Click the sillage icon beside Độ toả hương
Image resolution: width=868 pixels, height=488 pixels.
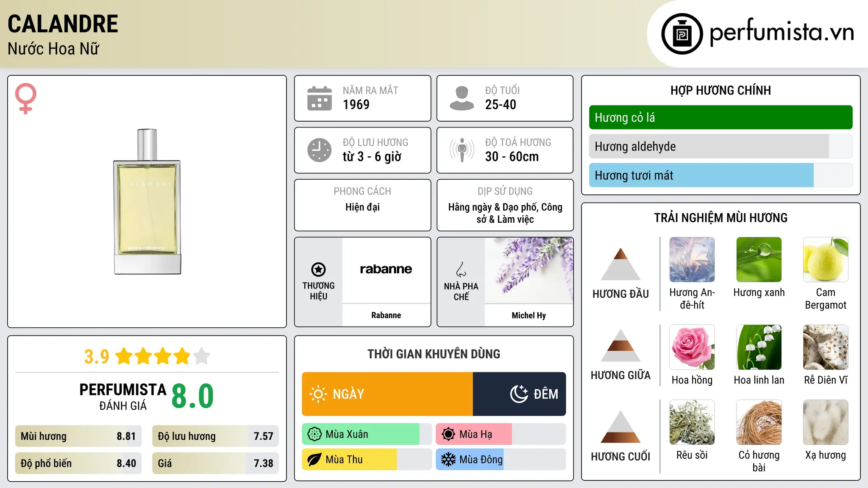pyautogui.click(x=462, y=150)
